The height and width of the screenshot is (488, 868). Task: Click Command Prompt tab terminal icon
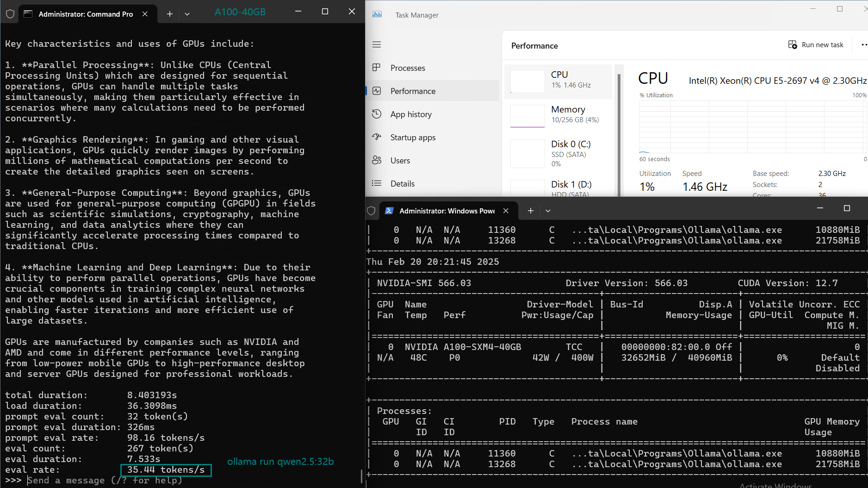click(x=28, y=14)
